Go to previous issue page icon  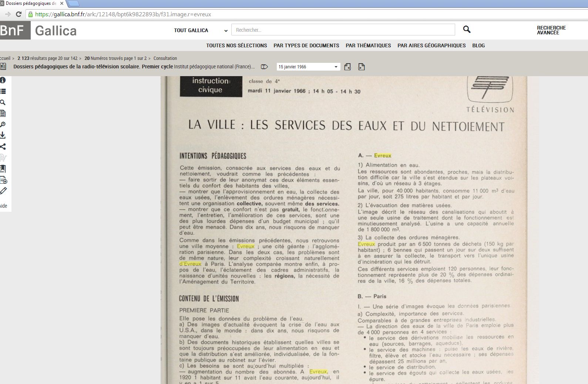click(x=347, y=67)
